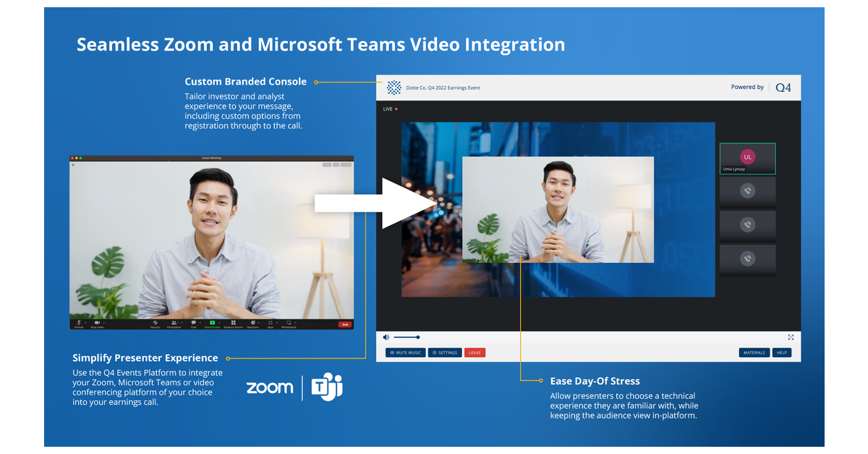Open the Apps icon in Zoom
This screenshot has width=868, height=454.
(x=270, y=322)
